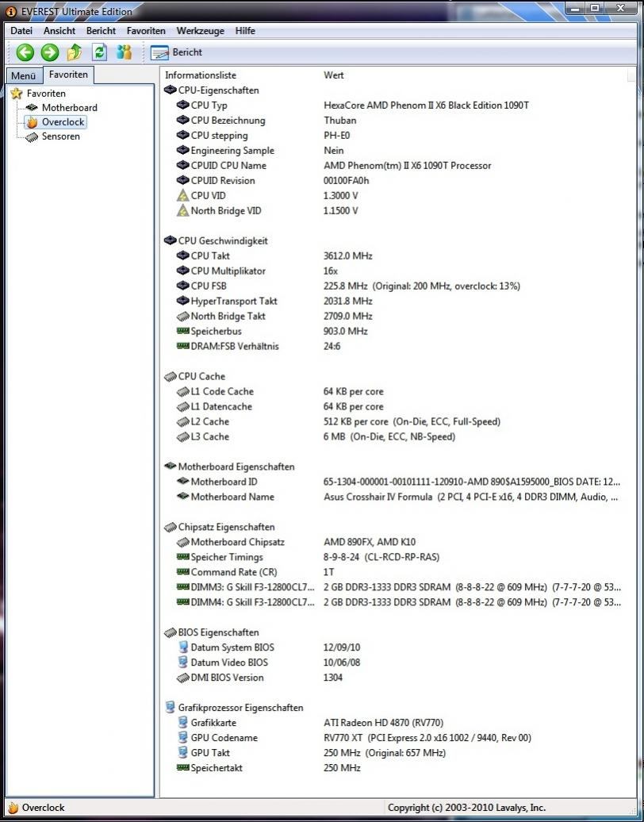Click the CPU Geschwindigkeit group icon
This screenshot has height=822, width=644.
tap(171, 240)
